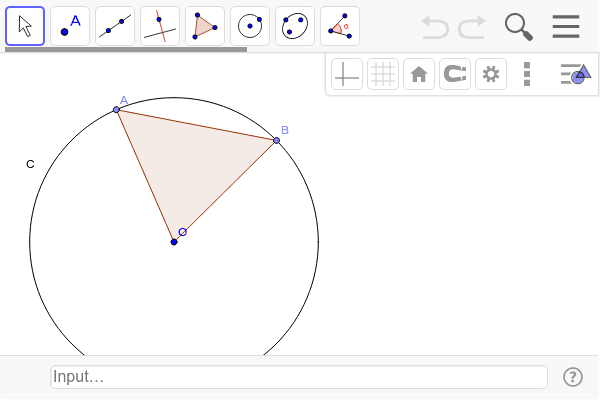This screenshot has width=600, height=400.
Task: Click the toolbar horizontal scrollbar
Action: 126,49
